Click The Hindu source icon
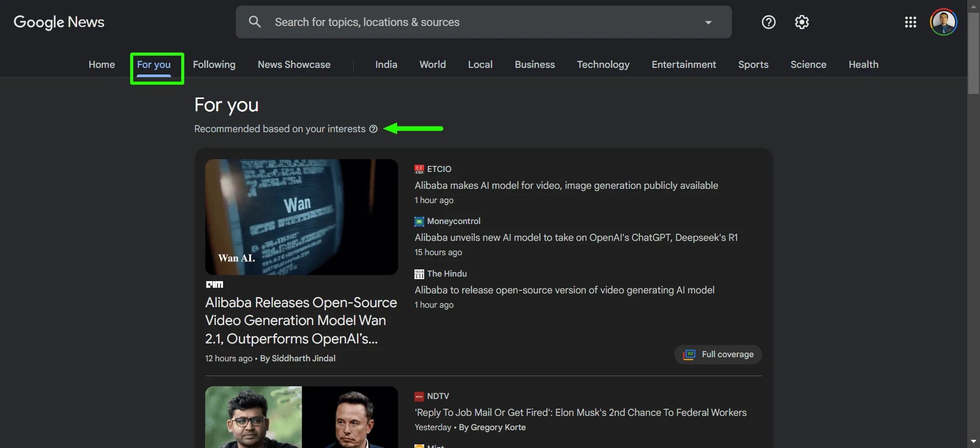The width and height of the screenshot is (980, 448). [x=419, y=274]
